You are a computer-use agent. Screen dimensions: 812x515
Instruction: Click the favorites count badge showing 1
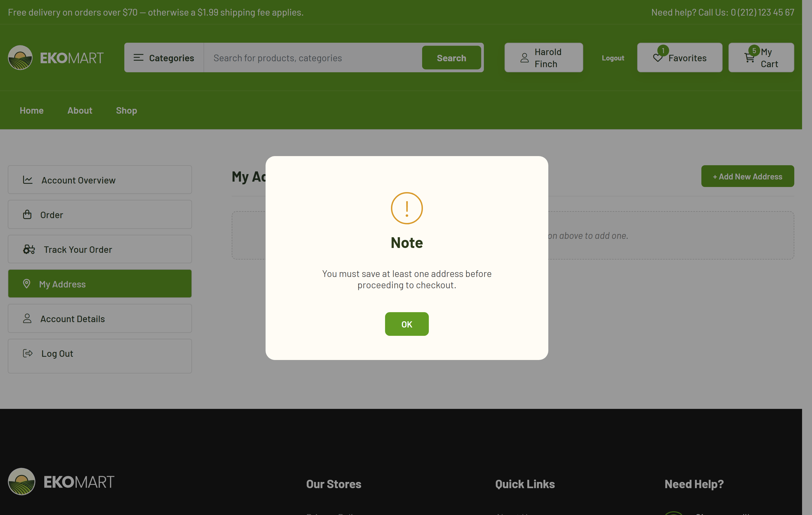pos(663,51)
